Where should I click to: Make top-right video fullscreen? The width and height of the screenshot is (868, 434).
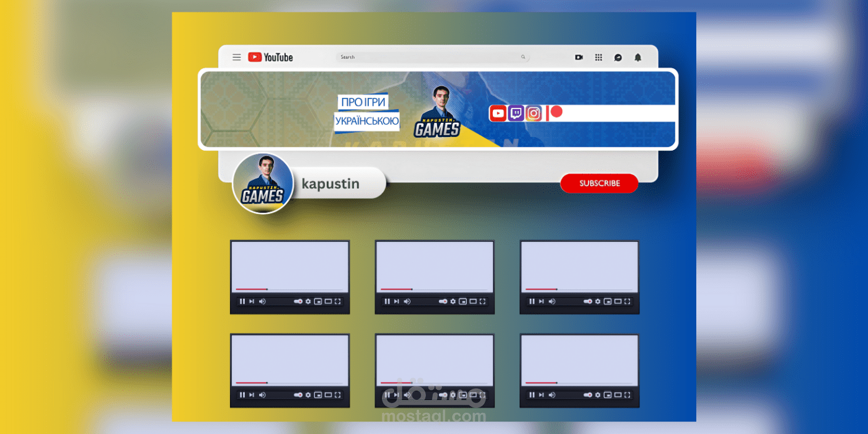[627, 301]
